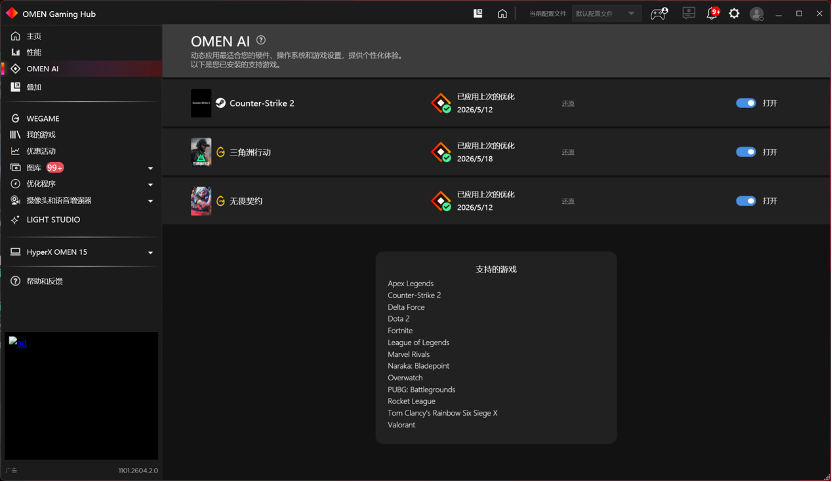Click optimization status icon for 三角洲行动
The height and width of the screenshot is (482, 832).
coord(441,152)
